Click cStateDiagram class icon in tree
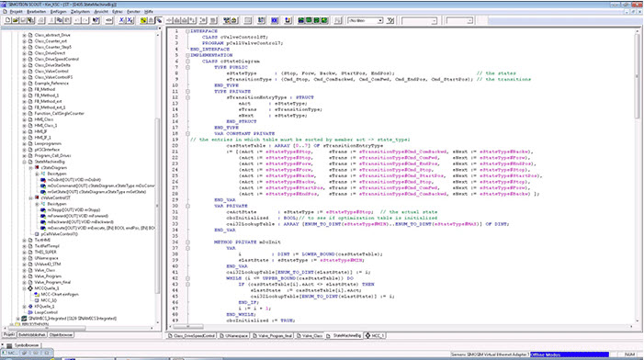The width and height of the screenshot is (644, 360). pyautogui.click(x=37, y=167)
